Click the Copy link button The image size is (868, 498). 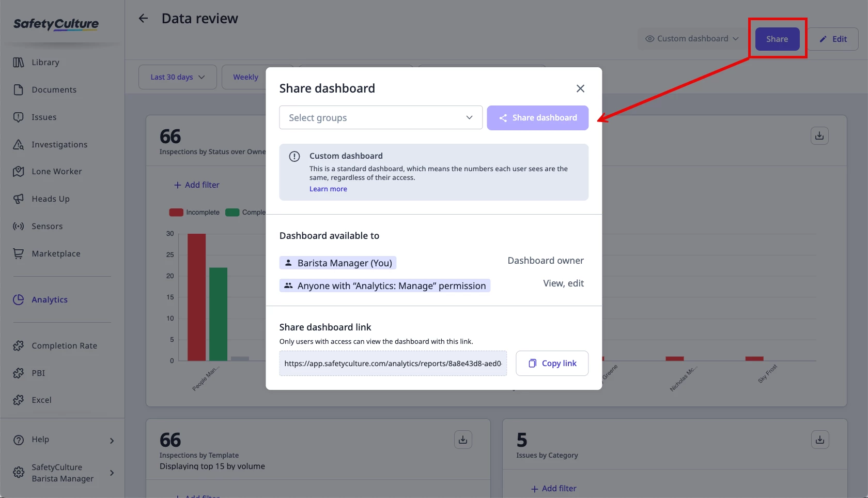click(x=552, y=364)
